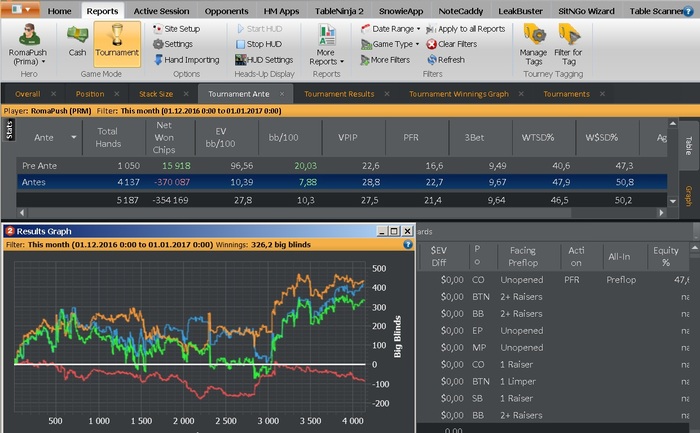This screenshot has height=433, width=700.
Task: Close the Overall report tab
Action: (x=54, y=94)
